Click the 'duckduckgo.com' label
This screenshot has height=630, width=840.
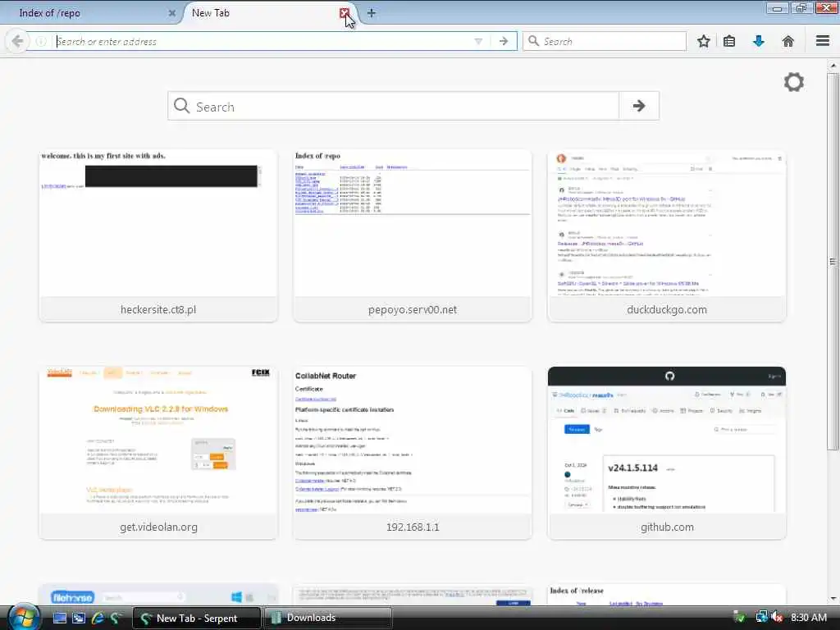667,309
